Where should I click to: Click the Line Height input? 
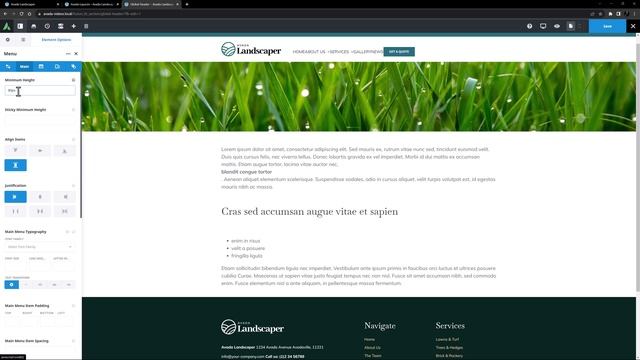[40, 267]
